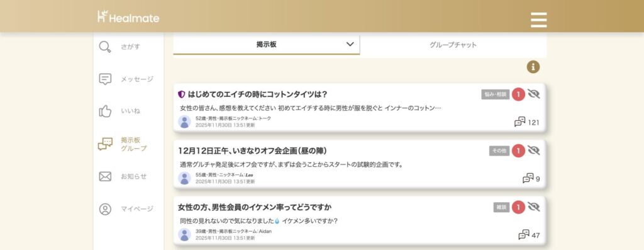Click the reply count 9
This screenshot has width=644, height=250.
(x=538, y=179)
